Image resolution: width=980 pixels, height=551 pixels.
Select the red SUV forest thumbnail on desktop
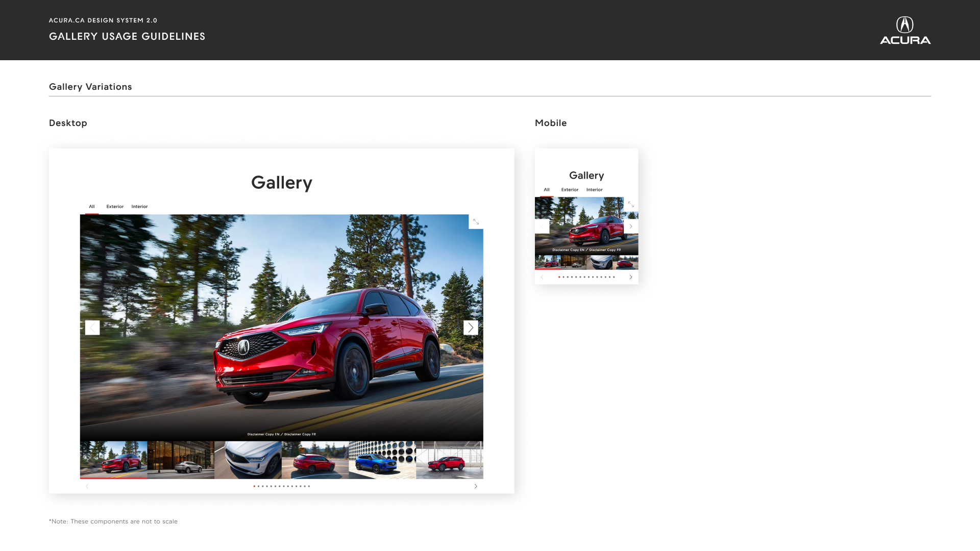[x=113, y=460]
